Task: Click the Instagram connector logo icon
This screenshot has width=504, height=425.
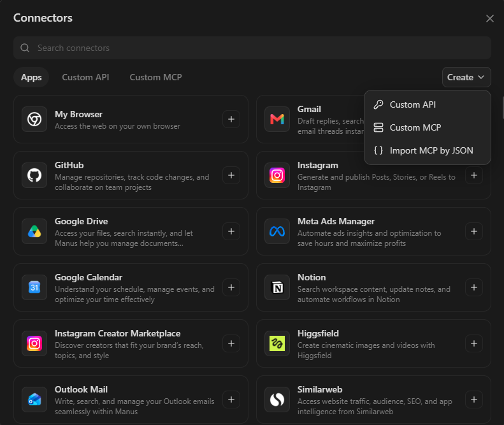Action: coord(277,175)
